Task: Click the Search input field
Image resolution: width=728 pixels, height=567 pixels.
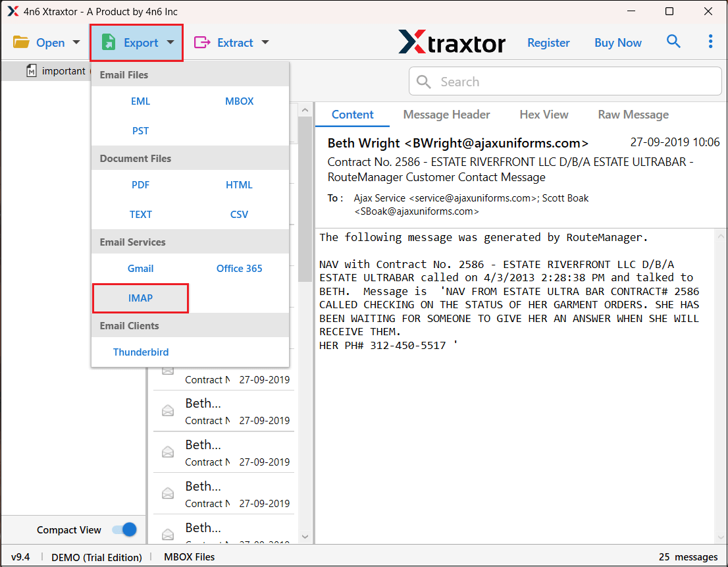Action: [573, 82]
